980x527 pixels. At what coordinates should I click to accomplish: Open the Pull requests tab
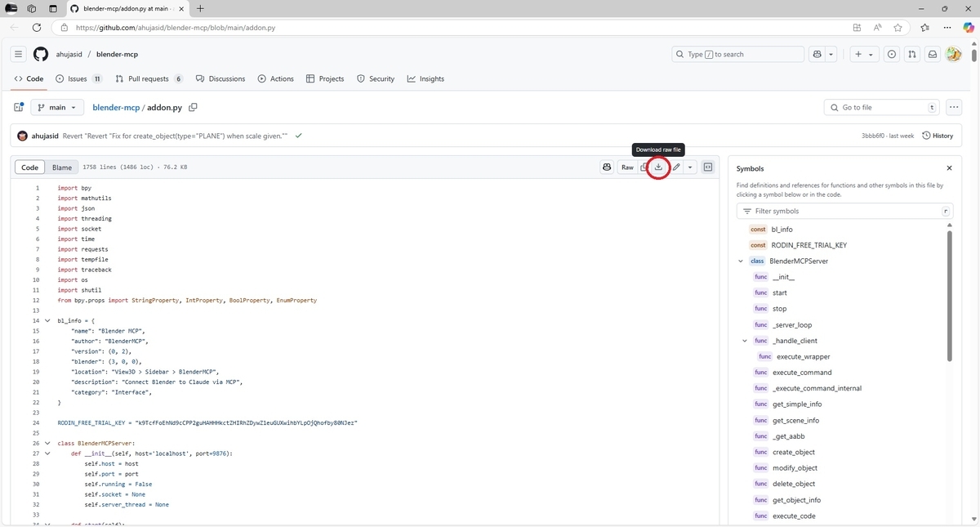(x=148, y=78)
